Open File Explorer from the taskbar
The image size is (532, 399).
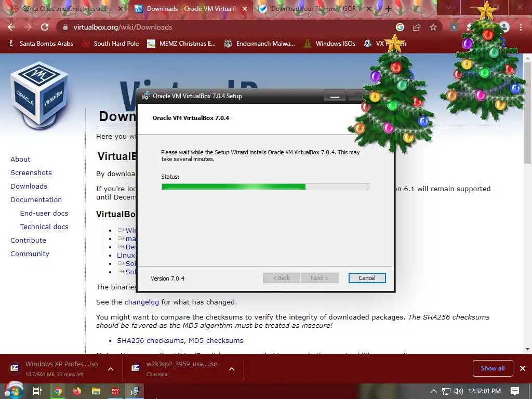pos(96,391)
